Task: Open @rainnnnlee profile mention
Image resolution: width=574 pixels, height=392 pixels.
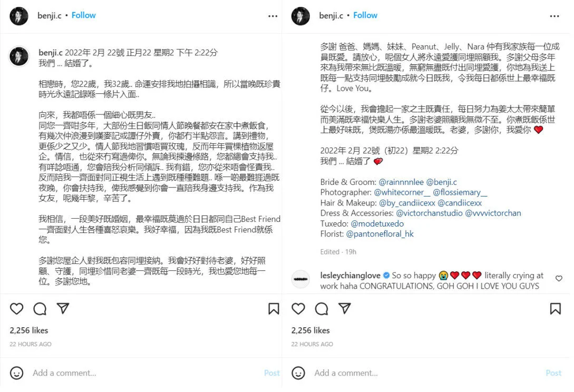Action: pos(401,182)
